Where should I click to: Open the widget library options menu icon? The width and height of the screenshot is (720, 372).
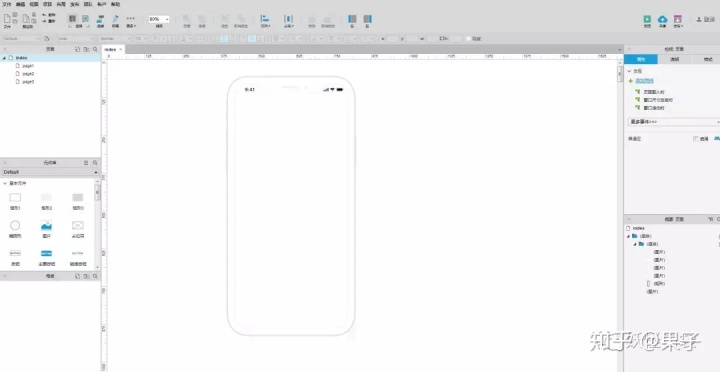coord(86,163)
